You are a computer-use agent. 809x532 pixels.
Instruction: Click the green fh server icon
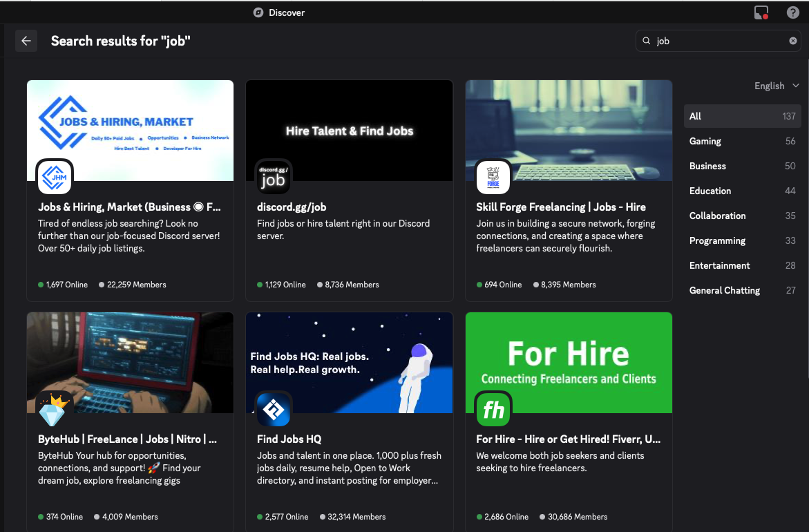(493, 408)
